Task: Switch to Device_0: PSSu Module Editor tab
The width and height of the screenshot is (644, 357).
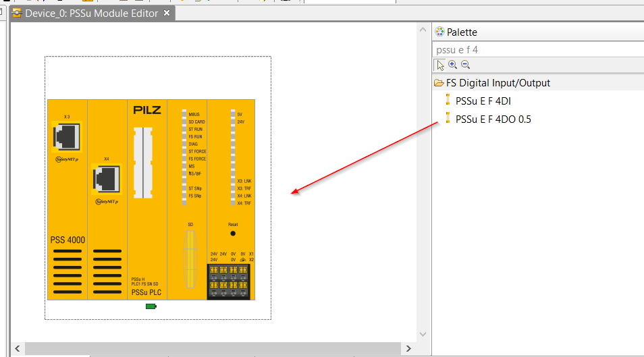Action: (x=92, y=13)
